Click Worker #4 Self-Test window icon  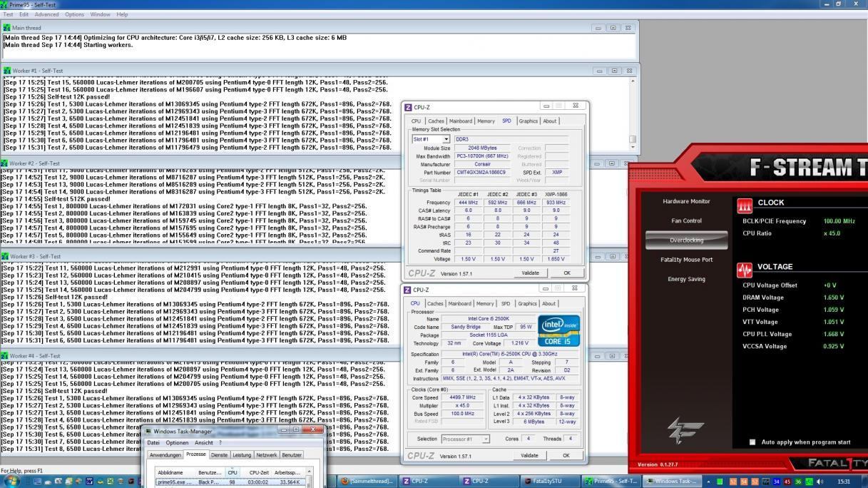(x=6, y=356)
